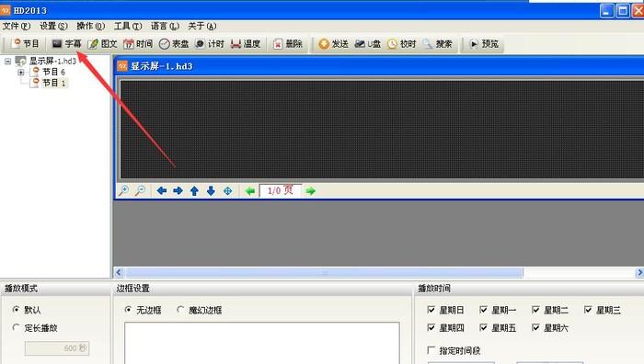Click the border list box under 边框设置

click(x=262, y=343)
